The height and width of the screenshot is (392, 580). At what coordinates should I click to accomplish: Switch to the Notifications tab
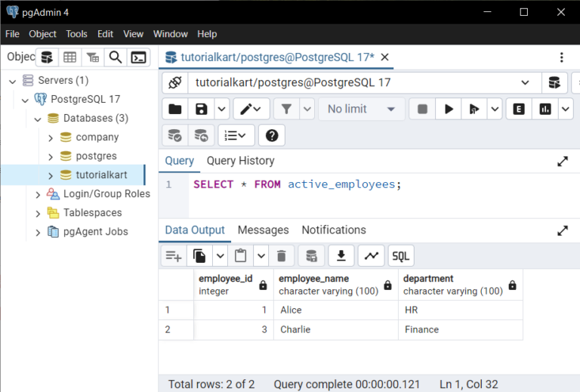(x=334, y=230)
